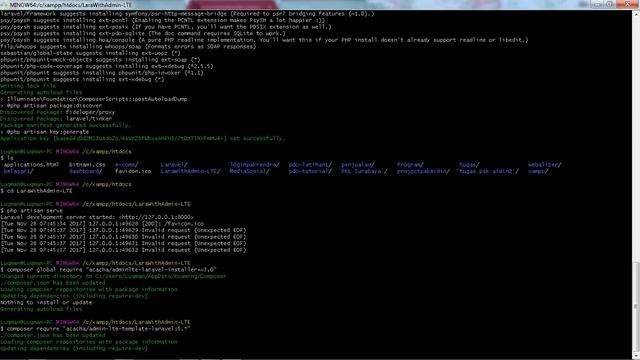Screen dimensions: 640x360
Task: Click the '[200]: /favicon.ico' log line
Action: (102, 224)
